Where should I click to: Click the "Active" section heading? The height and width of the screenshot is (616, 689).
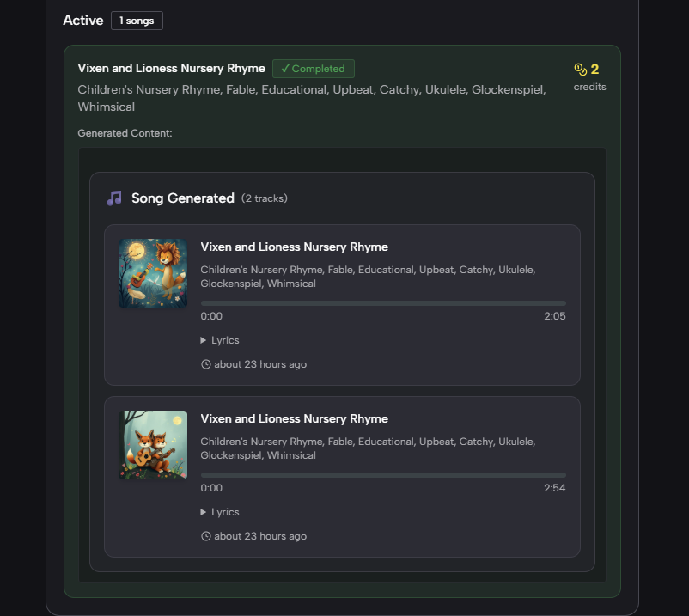[82, 21]
